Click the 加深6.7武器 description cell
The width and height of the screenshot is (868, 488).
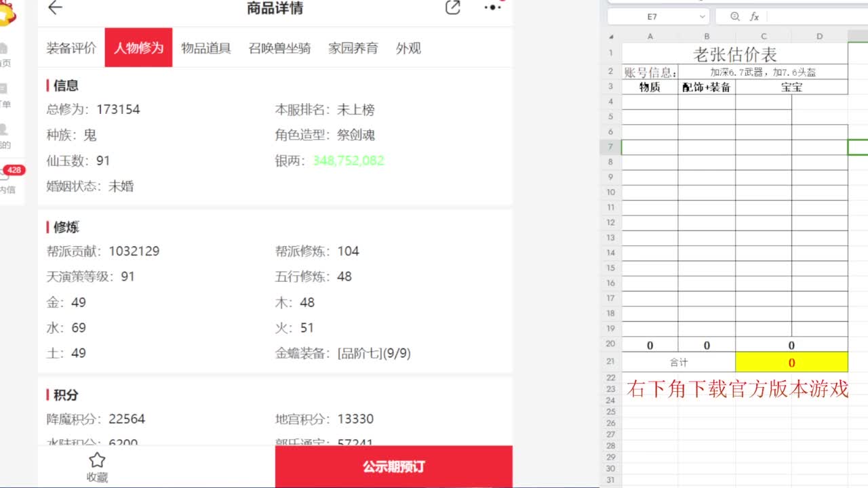coord(763,73)
